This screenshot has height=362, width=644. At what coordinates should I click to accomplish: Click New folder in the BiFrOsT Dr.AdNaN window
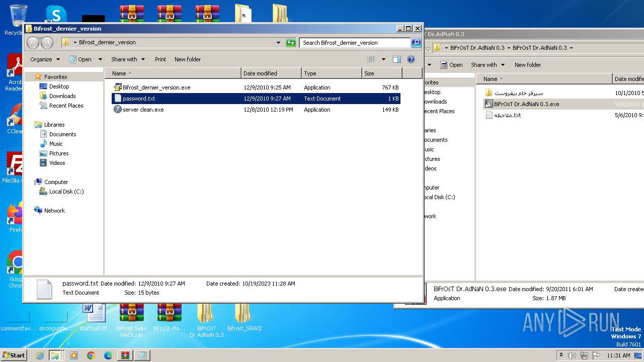click(x=528, y=65)
